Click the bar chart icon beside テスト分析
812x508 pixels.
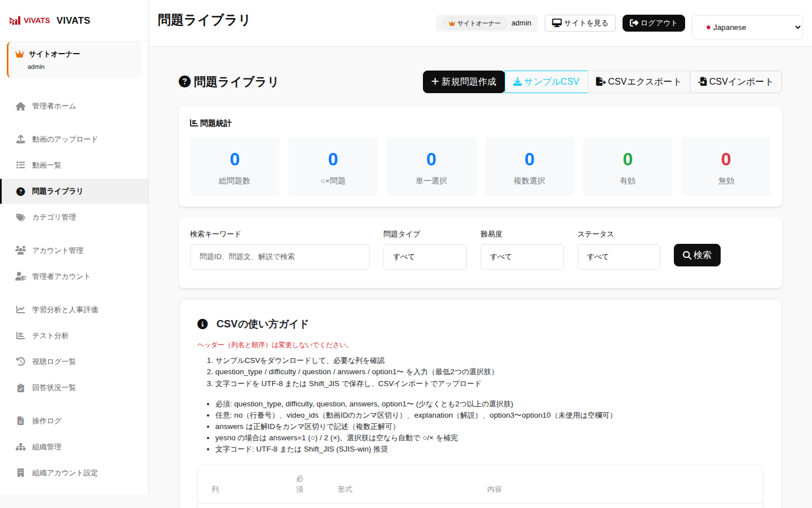pos(21,336)
